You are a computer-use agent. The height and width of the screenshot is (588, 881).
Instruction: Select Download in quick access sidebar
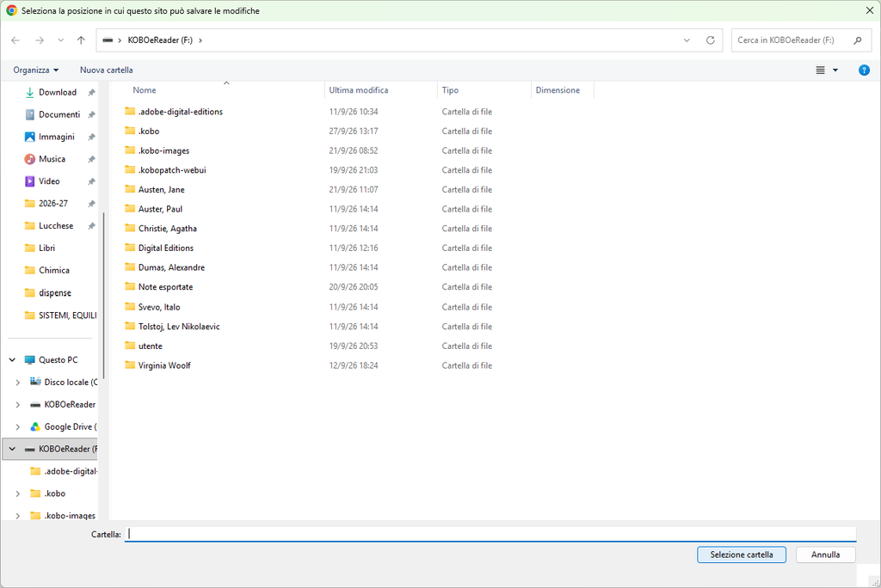pos(58,92)
